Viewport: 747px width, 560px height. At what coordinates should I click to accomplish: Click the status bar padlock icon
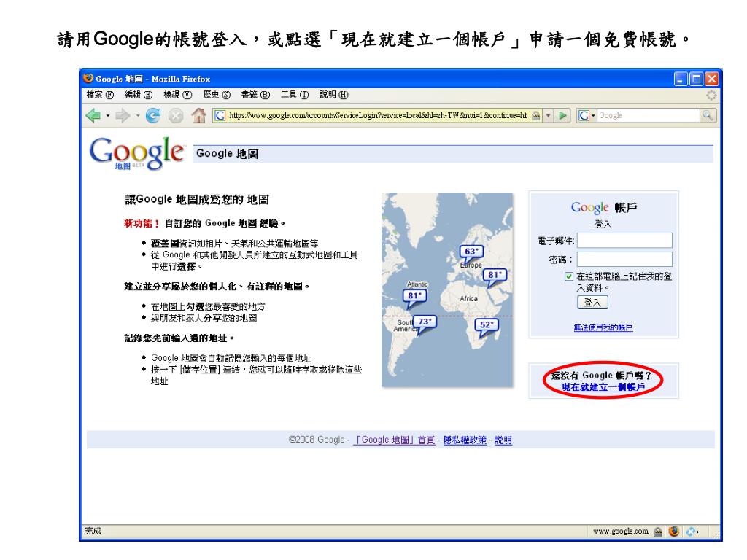point(658,532)
